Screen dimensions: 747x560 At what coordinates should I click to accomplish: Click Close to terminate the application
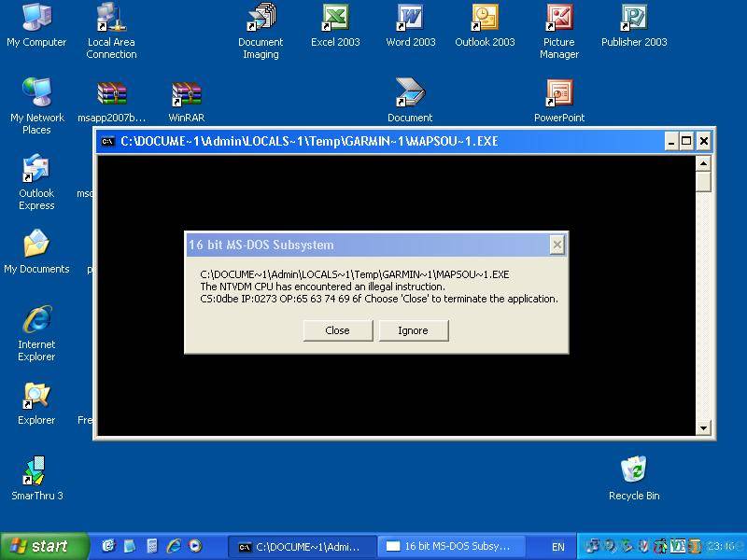point(338,330)
